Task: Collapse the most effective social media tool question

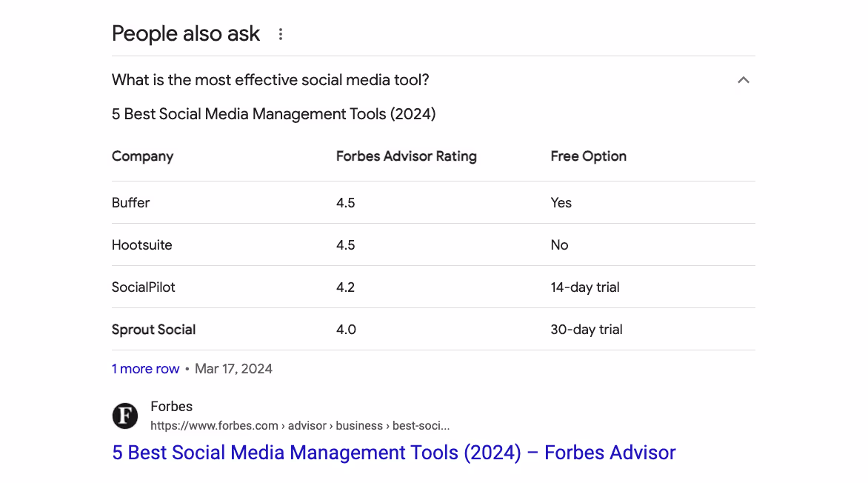Action: [x=743, y=80]
